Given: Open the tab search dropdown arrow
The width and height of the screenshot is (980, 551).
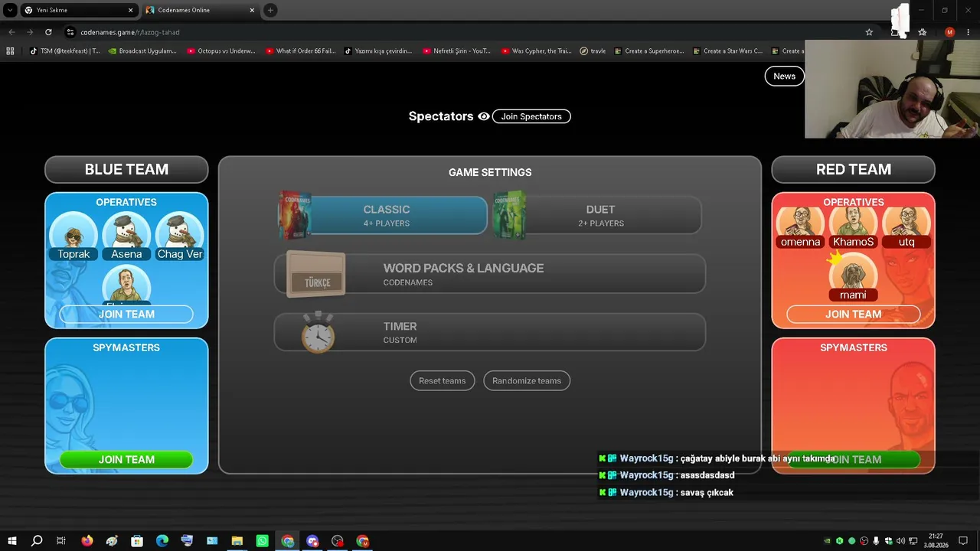Looking at the screenshot, I should [11, 10].
